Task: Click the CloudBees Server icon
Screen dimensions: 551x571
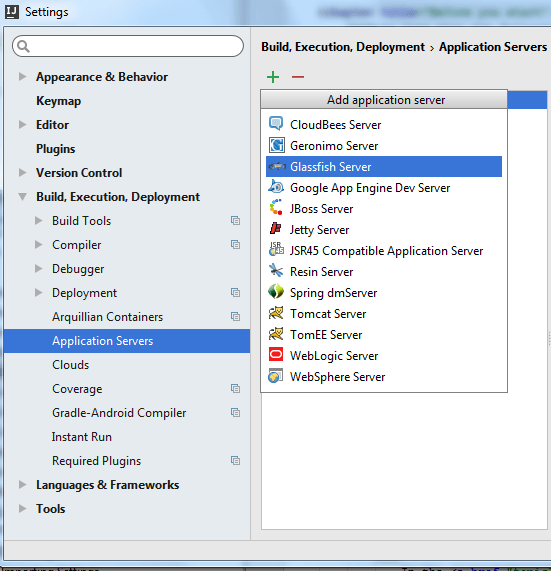Action: tap(276, 124)
